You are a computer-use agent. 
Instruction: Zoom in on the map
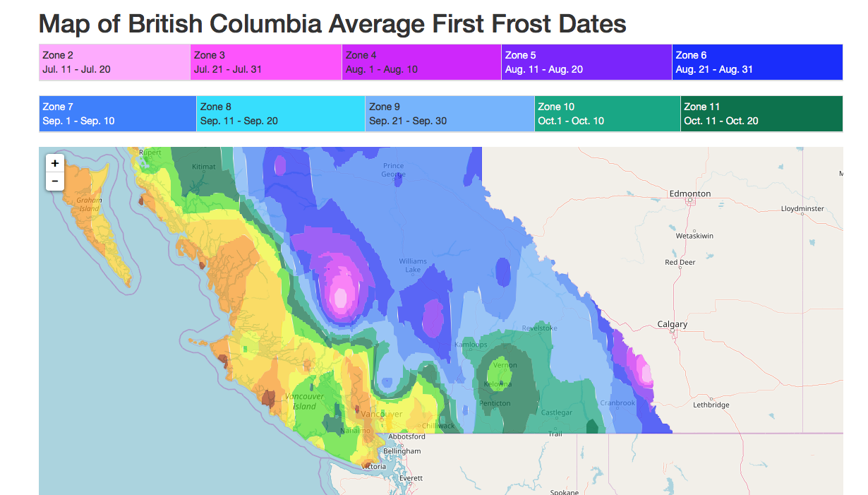(x=54, y=163)
